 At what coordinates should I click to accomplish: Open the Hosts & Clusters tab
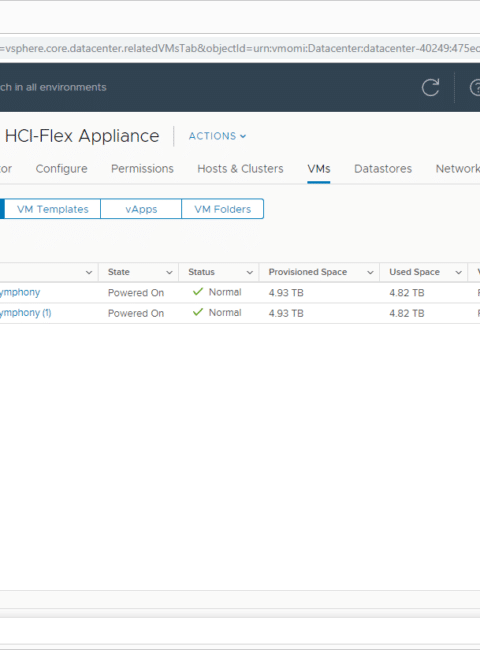click(240, 169)
